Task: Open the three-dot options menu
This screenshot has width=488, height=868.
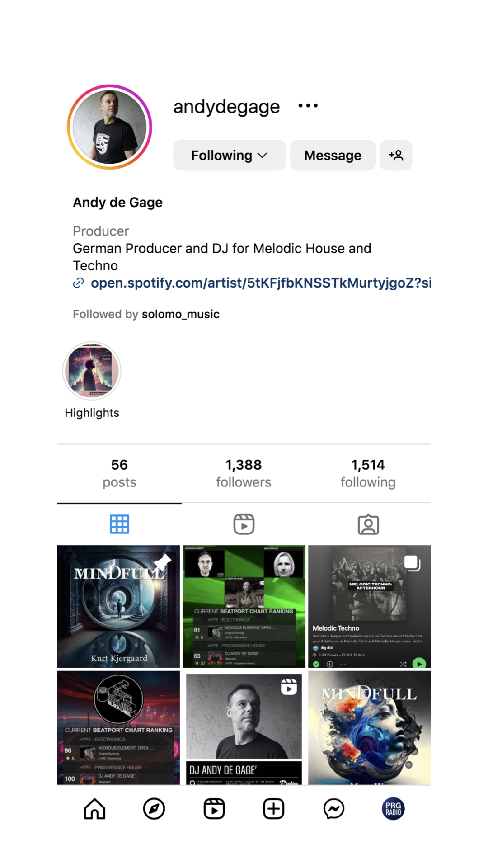Action: 308,106
